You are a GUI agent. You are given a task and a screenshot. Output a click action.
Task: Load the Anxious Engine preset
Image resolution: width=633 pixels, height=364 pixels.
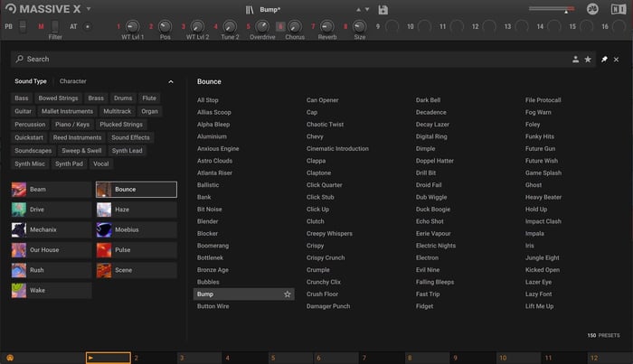tap(218, 149)
